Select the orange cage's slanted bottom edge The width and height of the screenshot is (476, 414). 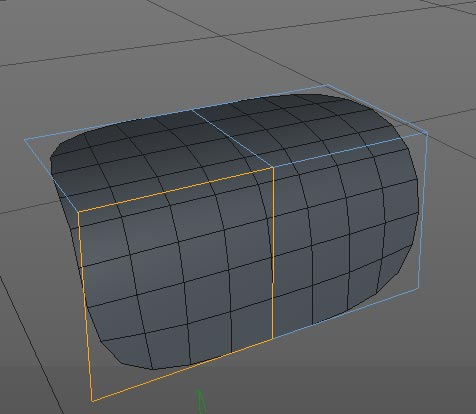point(182,370)
